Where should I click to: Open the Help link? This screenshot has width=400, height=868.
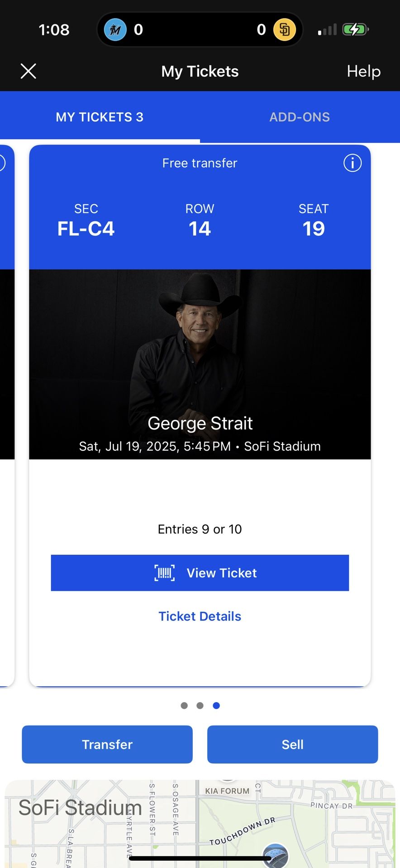tap(363, 71)
